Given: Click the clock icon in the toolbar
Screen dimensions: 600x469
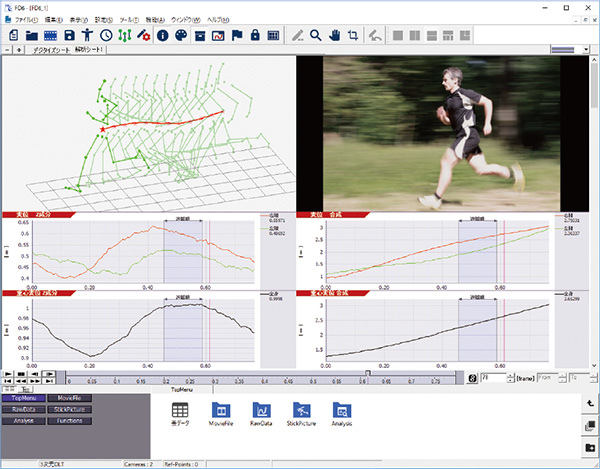Looking at the screenshot, I should coord(106,36).
